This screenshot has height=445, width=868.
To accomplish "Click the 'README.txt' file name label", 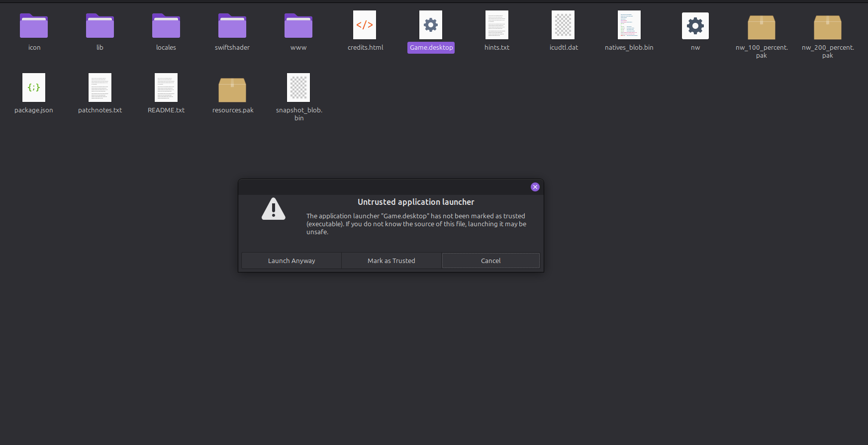I will [166, 110].
